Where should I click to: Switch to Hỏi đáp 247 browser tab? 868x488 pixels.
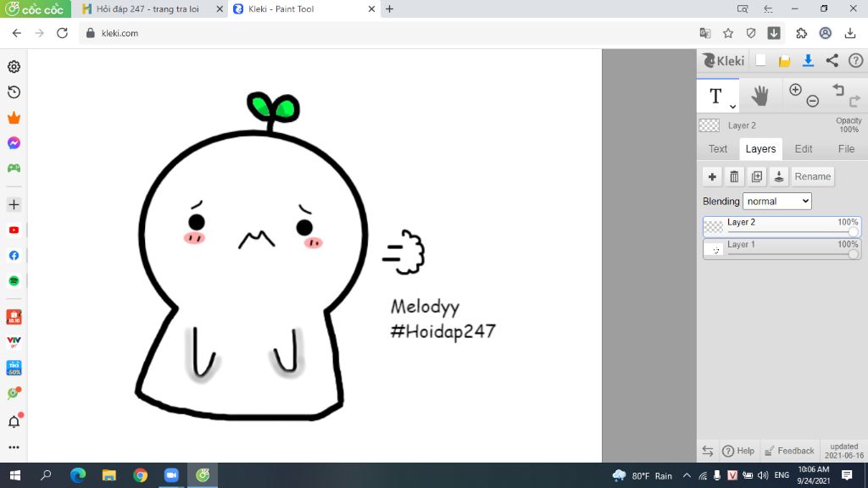[147, 8]
